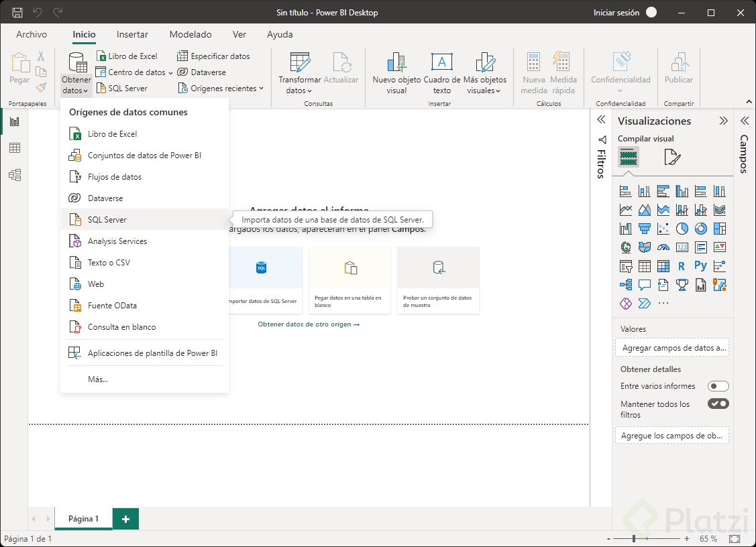
Task: Add a new page with plus button
Action: [x=125, y=519]
